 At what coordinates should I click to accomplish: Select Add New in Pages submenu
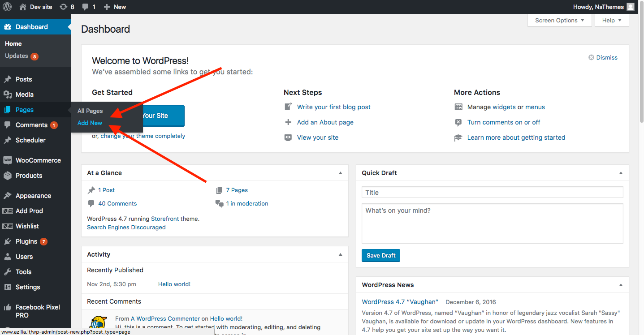point(90,123)
